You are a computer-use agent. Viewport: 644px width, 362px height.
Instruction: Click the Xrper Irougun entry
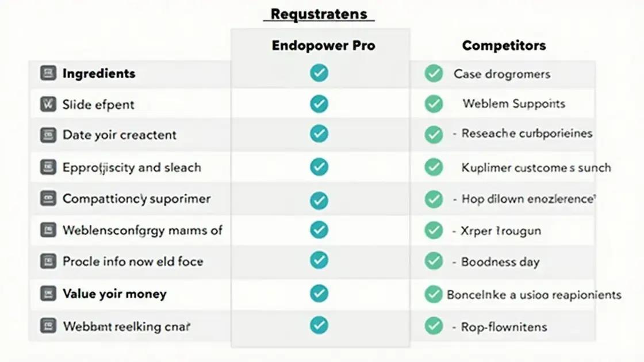click(x=501, y=230)
